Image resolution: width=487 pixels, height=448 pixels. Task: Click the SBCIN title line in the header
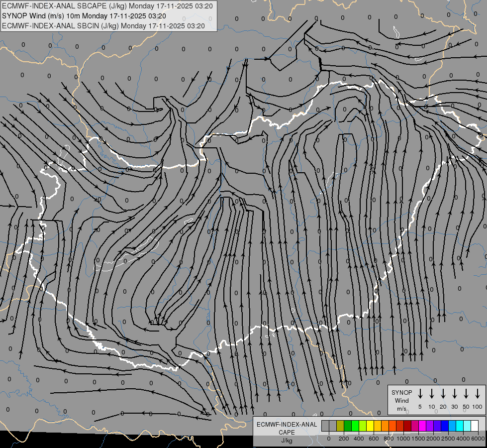[x=103, y=26]
